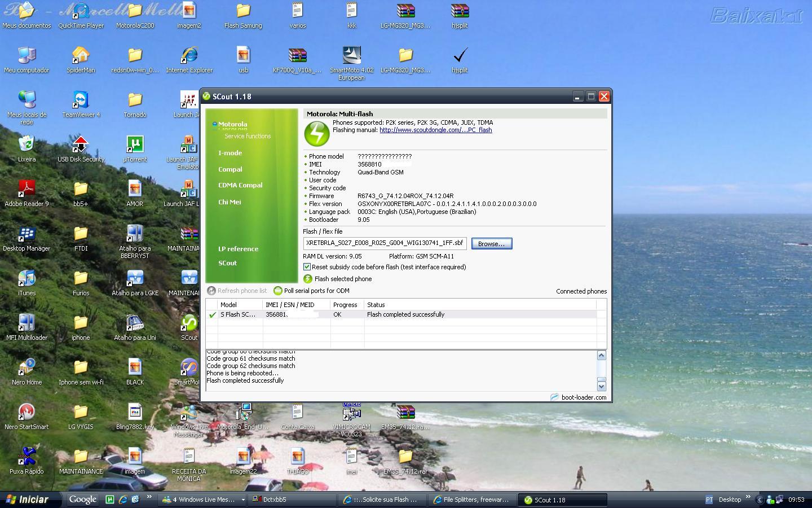
Task: Click Flash selected phone button
Action: pyautogui.click(x=338, y=279)
